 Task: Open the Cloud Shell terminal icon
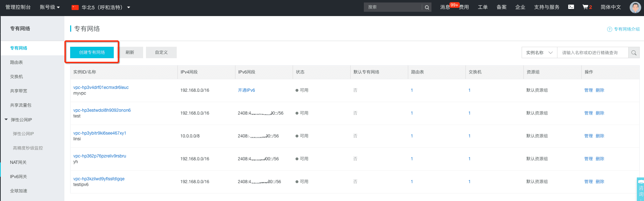(571, 7)
